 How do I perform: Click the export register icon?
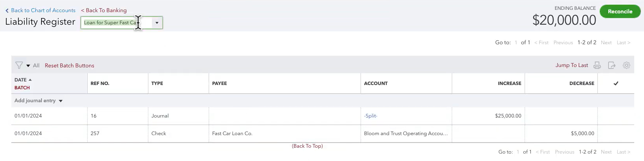click(x=612, y=65)
